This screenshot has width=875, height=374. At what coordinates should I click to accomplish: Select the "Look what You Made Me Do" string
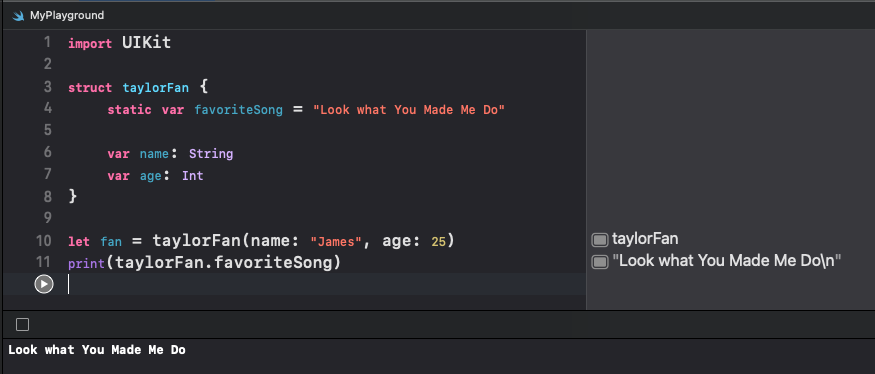pyautogui.click(x=408, y=110)
